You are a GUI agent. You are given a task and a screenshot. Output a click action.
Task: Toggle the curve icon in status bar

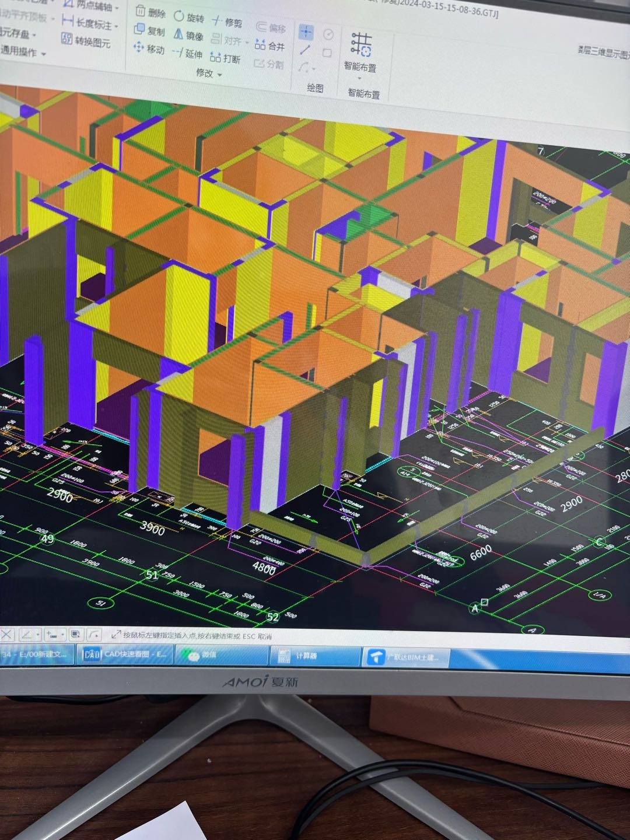94,634
